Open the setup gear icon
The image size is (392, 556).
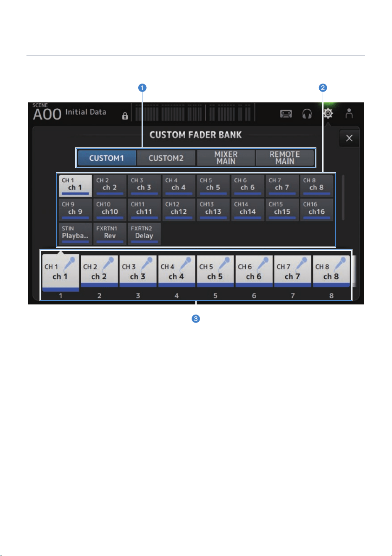point(328,113)
